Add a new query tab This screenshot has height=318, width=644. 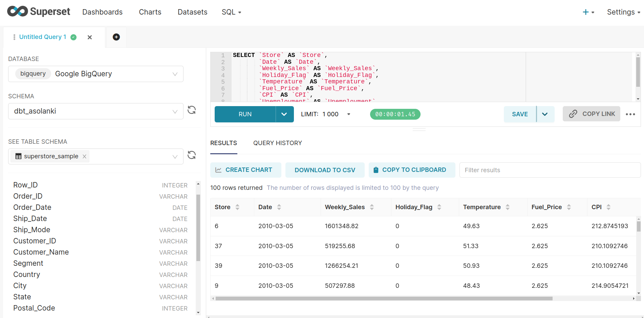pyautogui.click(x=116, y=37)
